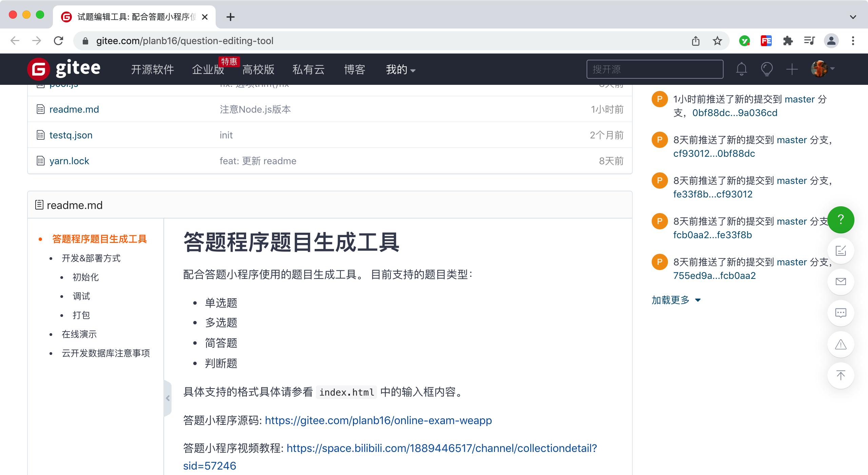868x475 pixels.
Task: Jump to 在线演示 in outline
Action: click(x=79, y=334)
